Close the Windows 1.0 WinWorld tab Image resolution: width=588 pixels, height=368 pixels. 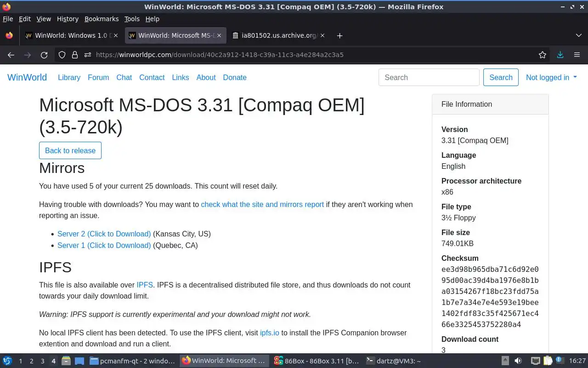pyautogui.click(x=115, y=35)
